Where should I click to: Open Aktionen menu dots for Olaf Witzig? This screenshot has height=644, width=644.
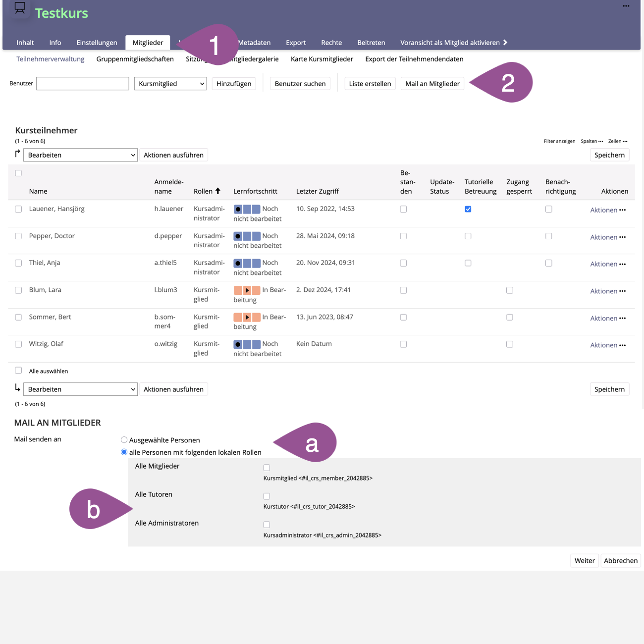623,345
